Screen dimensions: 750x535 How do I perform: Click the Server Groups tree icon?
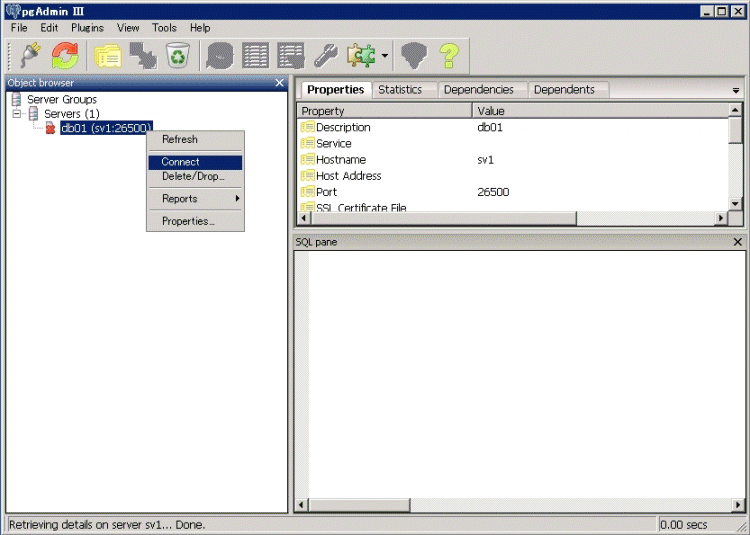[17, 99]
